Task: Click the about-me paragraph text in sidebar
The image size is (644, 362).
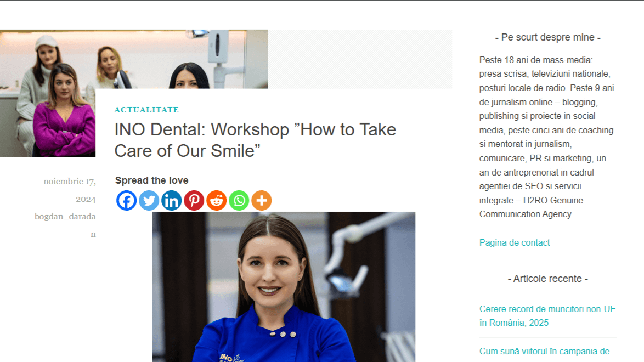Action: click(x=547, y=137)
